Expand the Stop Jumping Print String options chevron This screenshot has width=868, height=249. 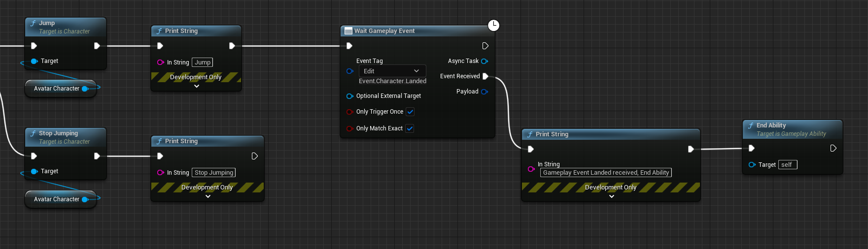tap(208, 196)
